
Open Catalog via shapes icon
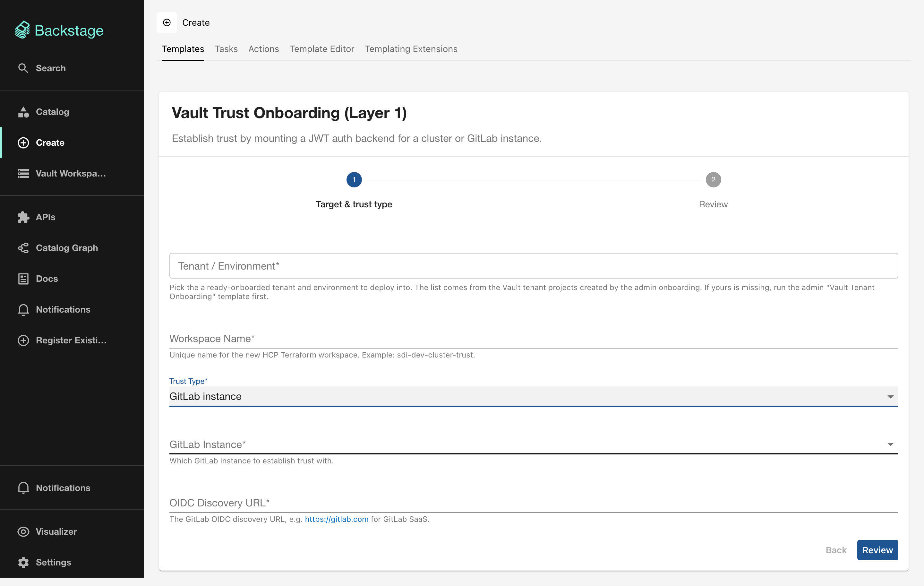(23, 112)
